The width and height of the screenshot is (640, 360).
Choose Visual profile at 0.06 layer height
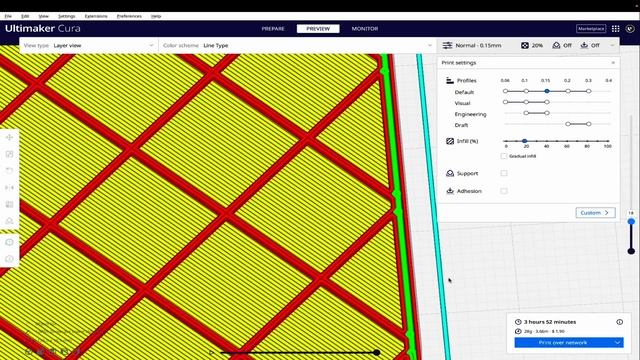[505, 102]
